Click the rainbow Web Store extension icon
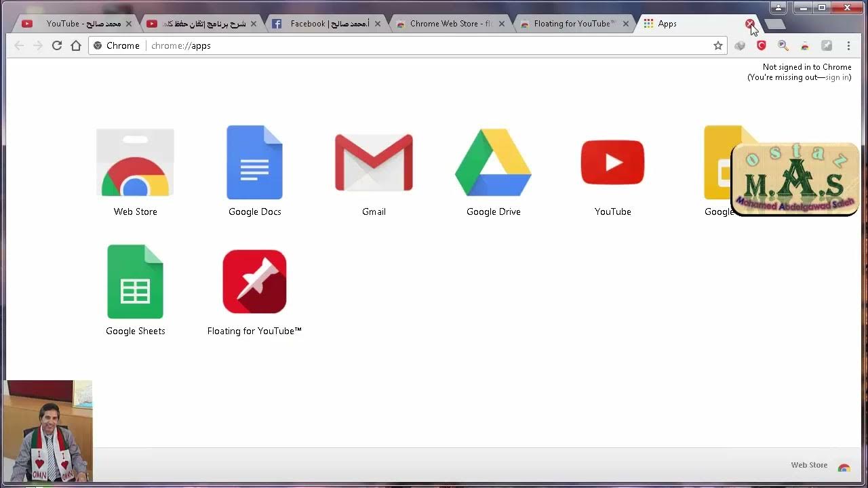The height and width of the screenshot is (488, 868). [x=805, y=45]
